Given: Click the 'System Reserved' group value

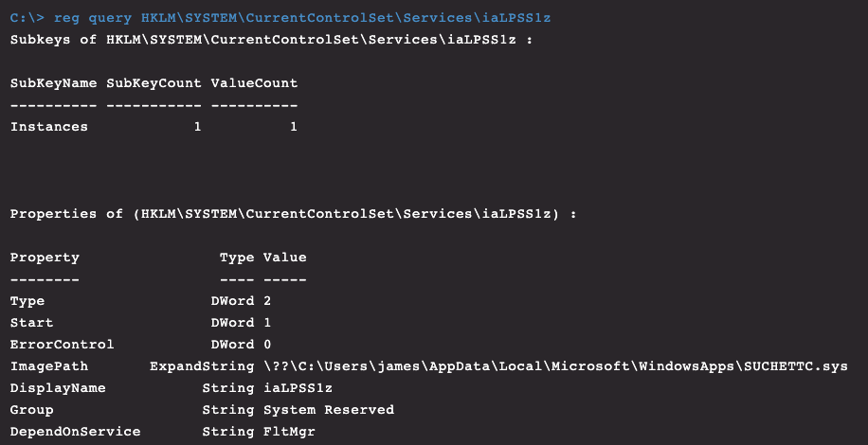Looking at the screenshot, I should 328,410.
